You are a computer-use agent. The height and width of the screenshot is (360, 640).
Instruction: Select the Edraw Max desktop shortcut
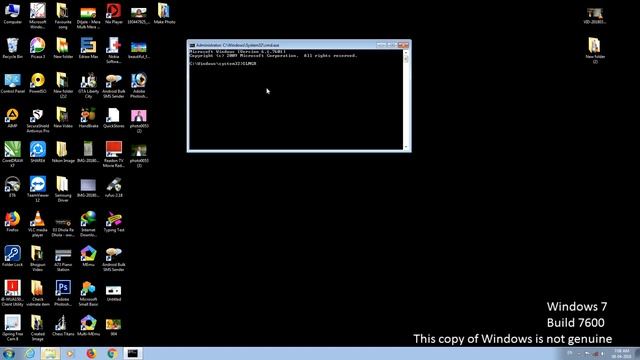[88, 48]
